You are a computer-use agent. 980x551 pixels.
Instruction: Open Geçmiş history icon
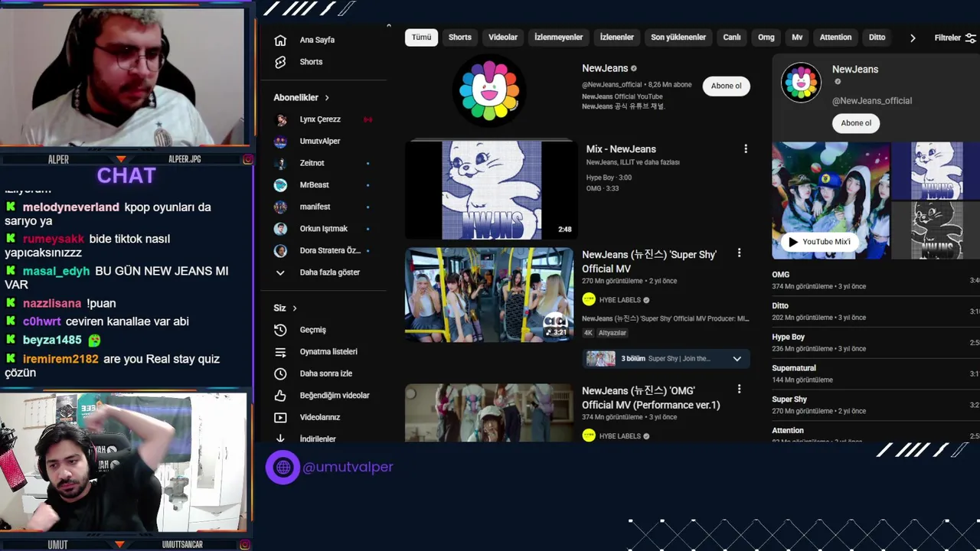click(x=280, y=330)
